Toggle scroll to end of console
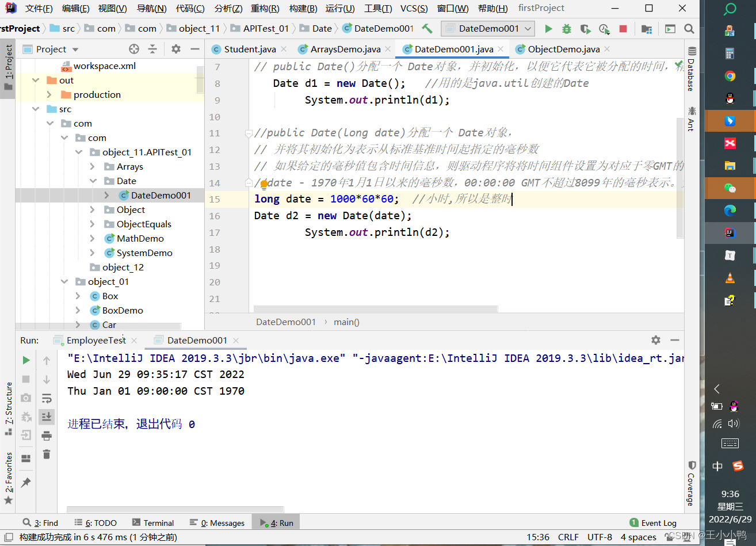 (x=47, y=417)
